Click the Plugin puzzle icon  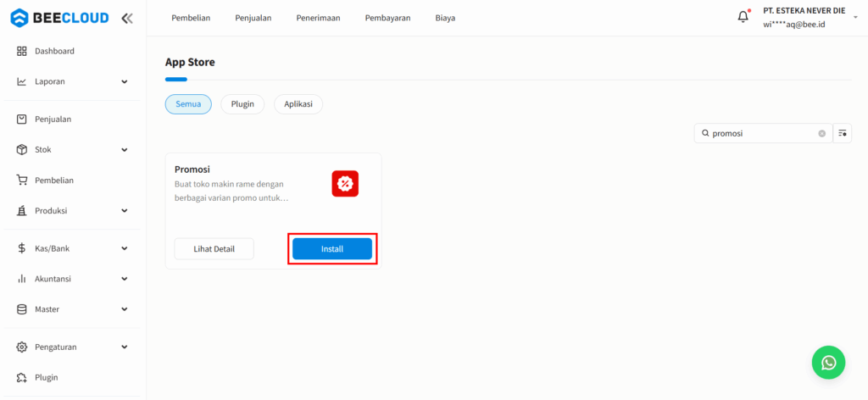tap(21, 377)
